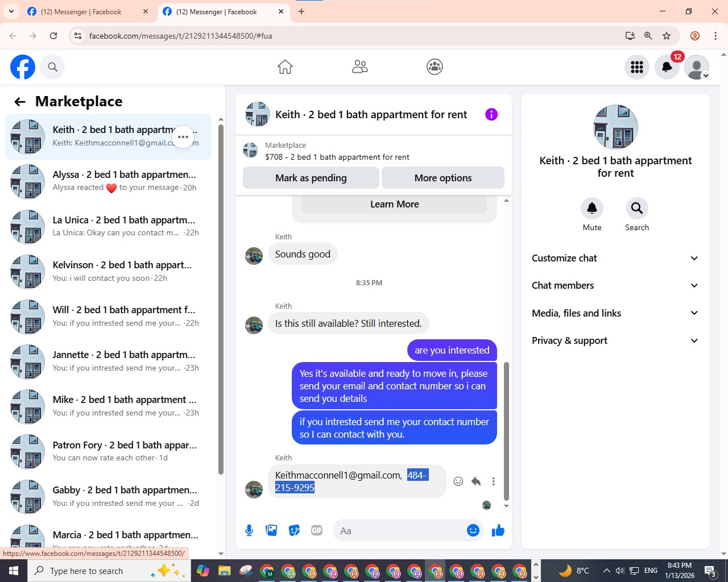728x582 pixels.
Task: Open a new browser tab
Action: 301,11
